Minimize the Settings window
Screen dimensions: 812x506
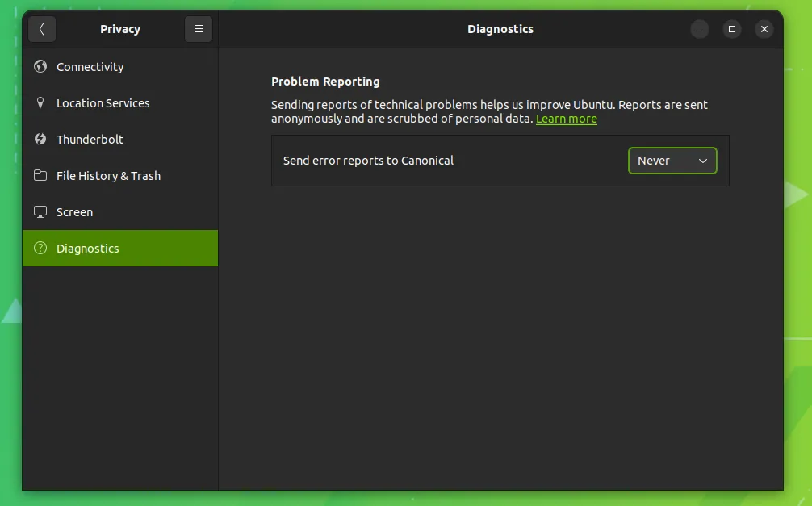[700, 29]
